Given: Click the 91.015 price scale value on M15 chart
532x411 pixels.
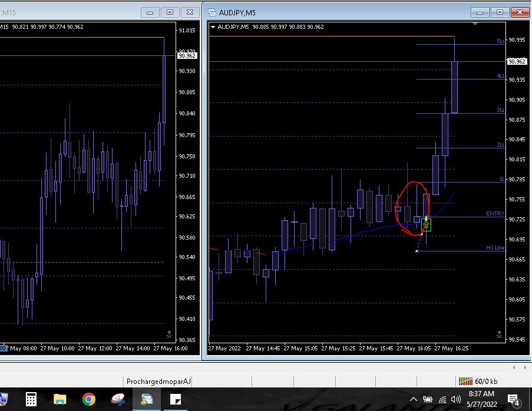Looking at the screenshot, I should pos(187,30).
